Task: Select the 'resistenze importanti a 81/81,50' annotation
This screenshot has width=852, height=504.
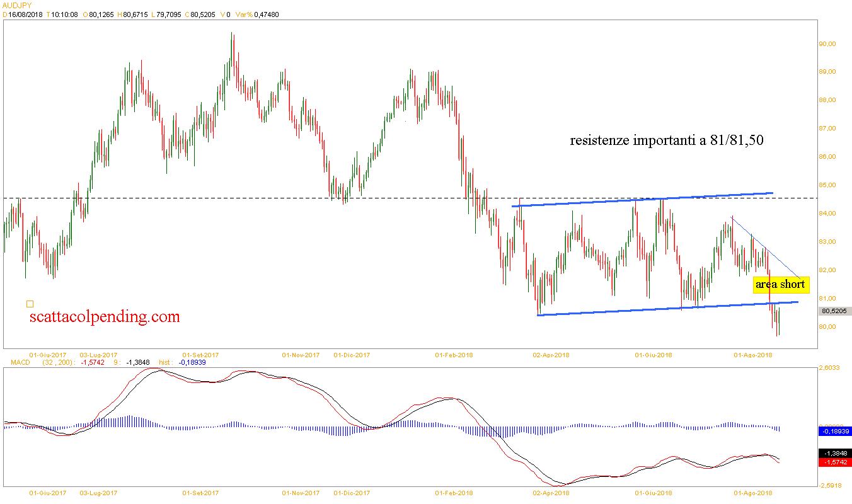Action: click(666, 140)
